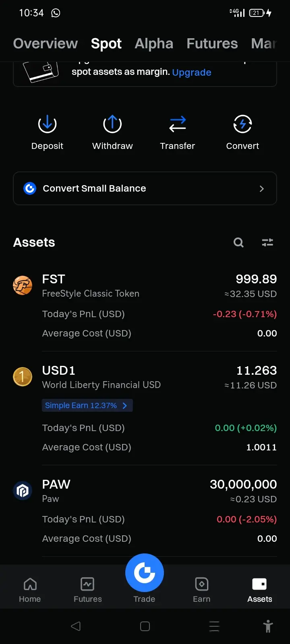Go to Home in bottom navigation
Image resolution: width=290 pixels, height=644 pixels.
coord(30,590)
